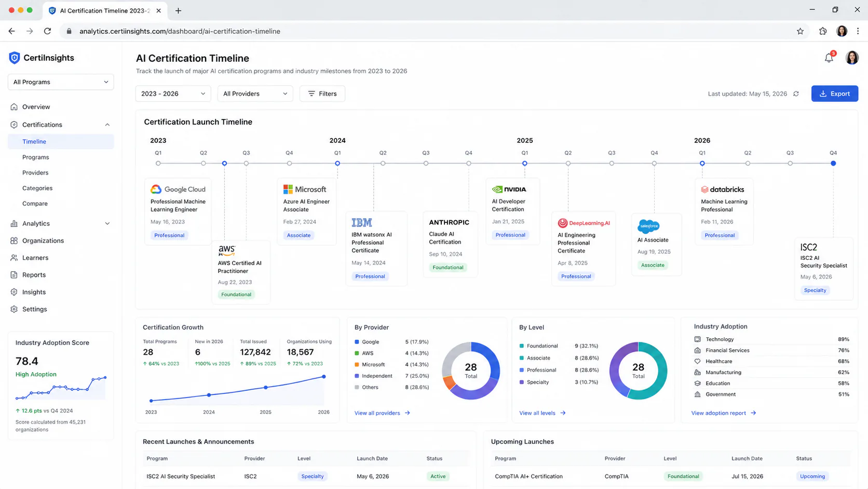The width and height of the screenshot is (868, 489).
Task: Click the Google blue legend swatch
Action: click(357, 342)
